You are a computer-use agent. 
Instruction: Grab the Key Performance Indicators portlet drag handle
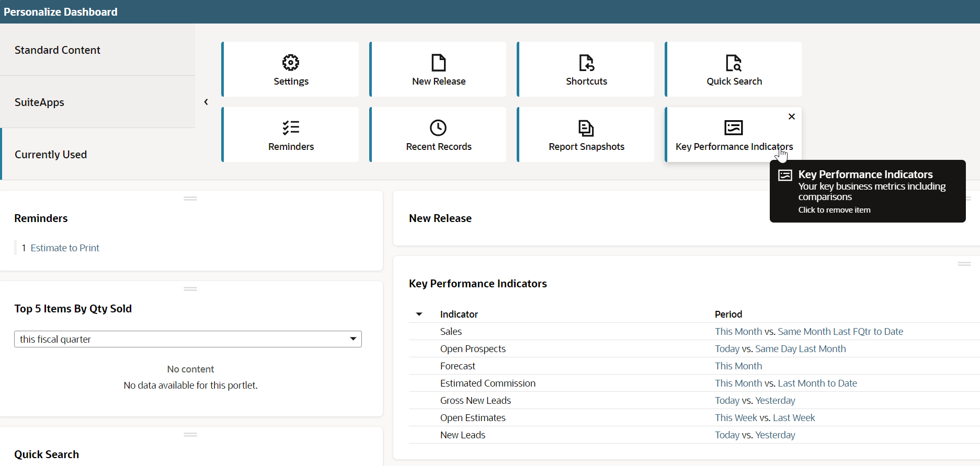964,264
